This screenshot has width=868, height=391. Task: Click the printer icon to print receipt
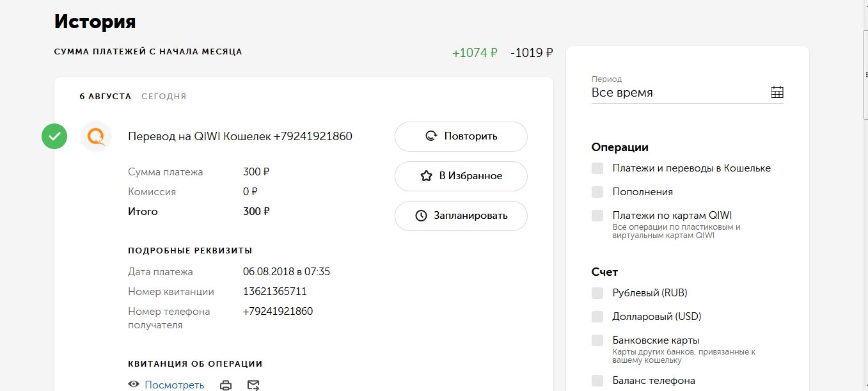(226, 385)
